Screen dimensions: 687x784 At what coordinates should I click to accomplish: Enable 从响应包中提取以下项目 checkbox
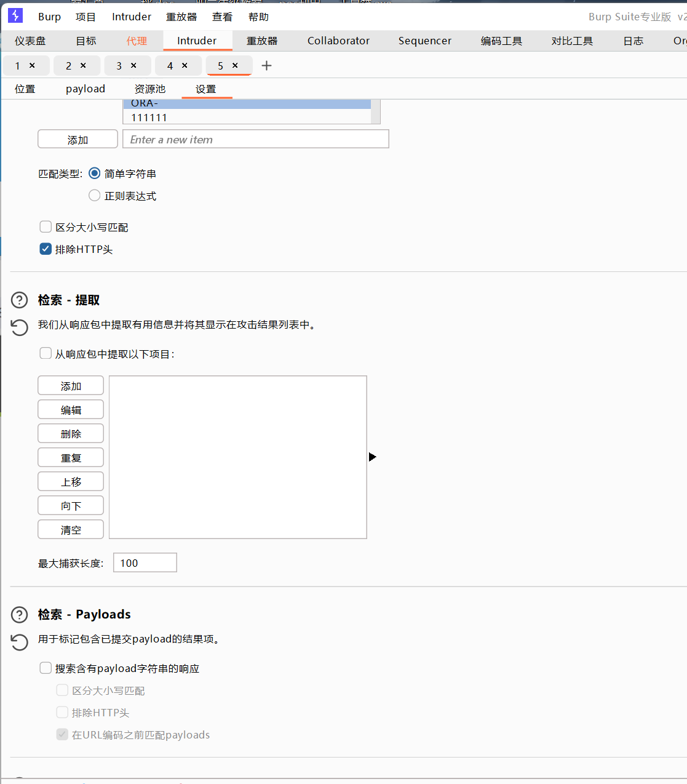(46, 354)
